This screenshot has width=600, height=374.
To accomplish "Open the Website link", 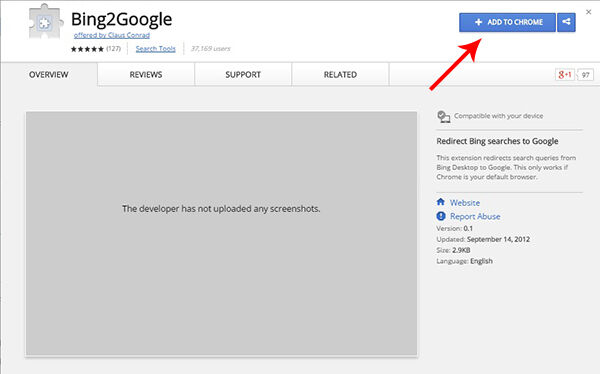I will (x=465, y=203).
